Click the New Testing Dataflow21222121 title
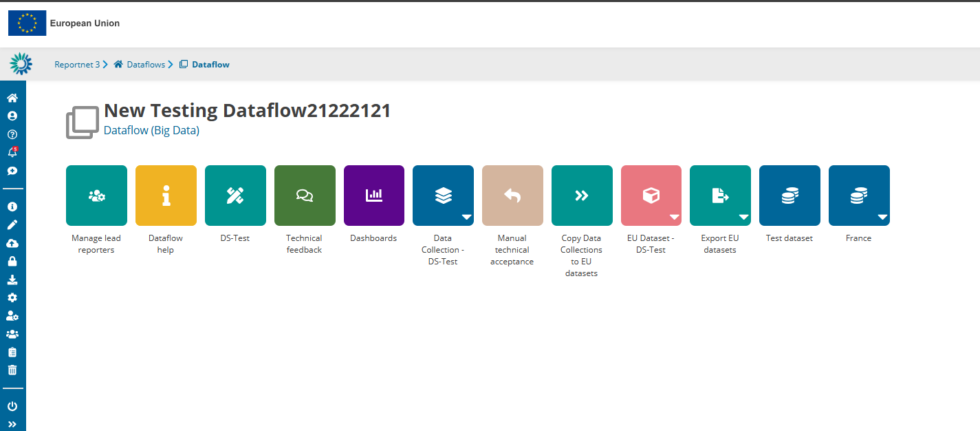Image resolution: width=980 pixels, height=431 pixels. pos(248,111)
